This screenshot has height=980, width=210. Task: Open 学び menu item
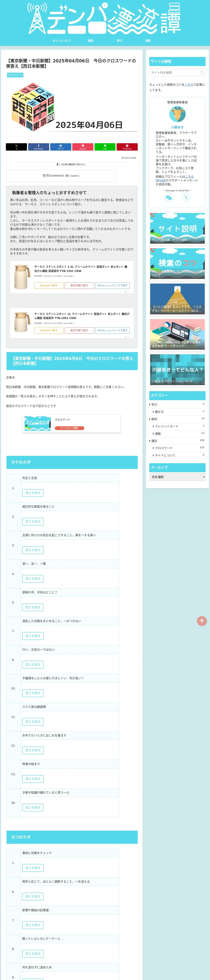(119, 41)
